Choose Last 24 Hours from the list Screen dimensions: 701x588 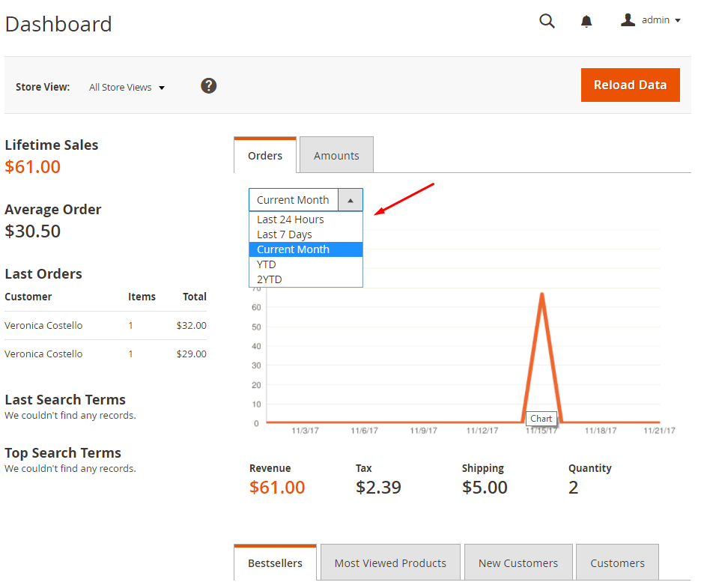[306, 219]
